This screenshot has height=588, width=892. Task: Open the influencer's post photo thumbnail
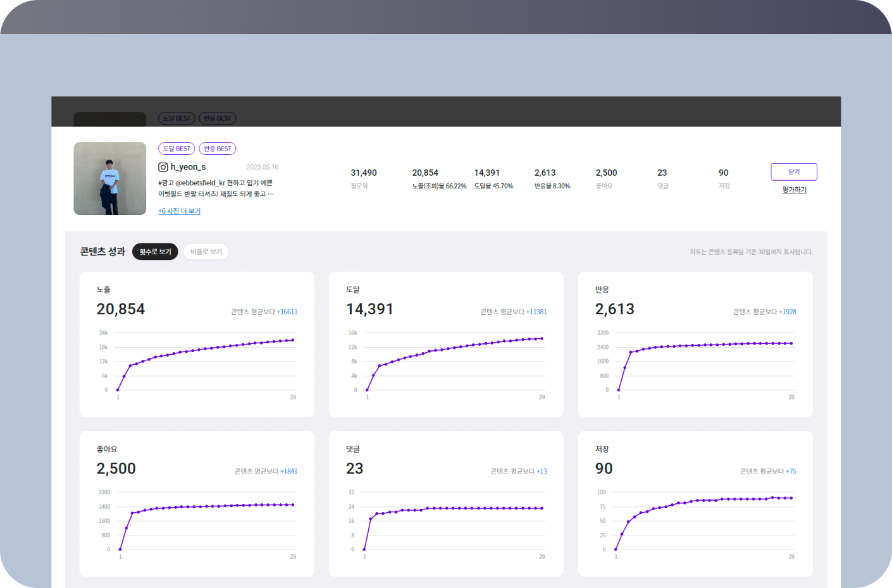point(110,179)
